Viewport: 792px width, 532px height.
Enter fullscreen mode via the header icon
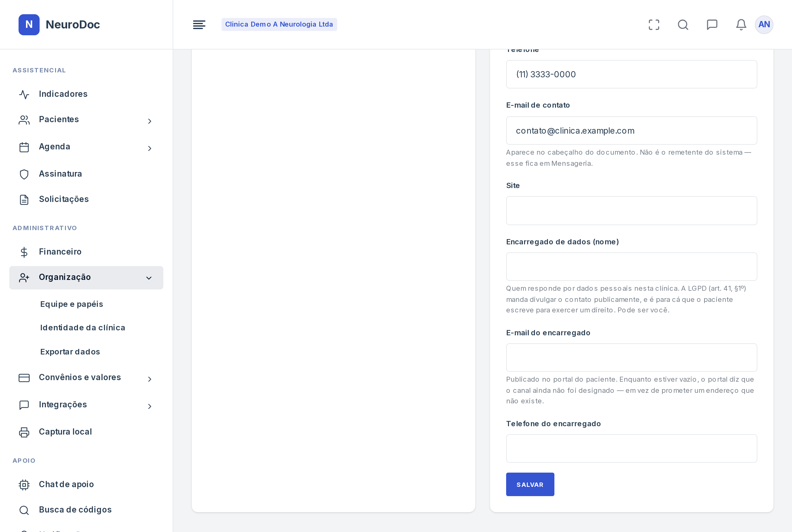pyautogui.click(x=654, y=24)
